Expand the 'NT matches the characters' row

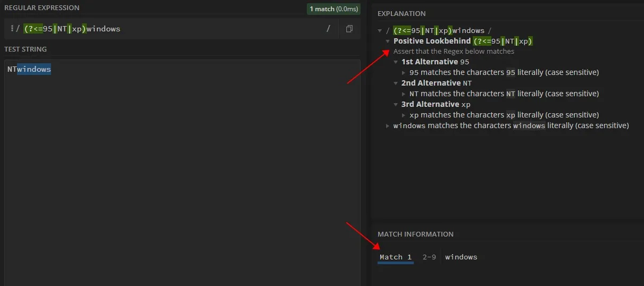click(x=404, y=94)
